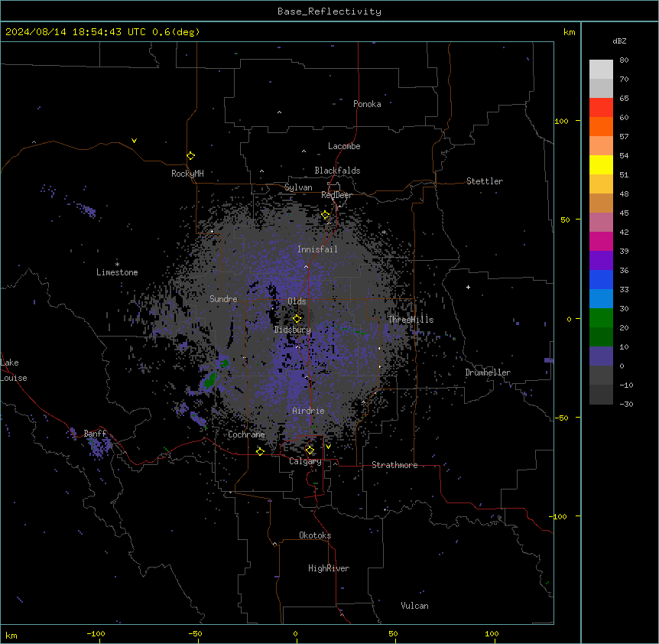Click the Airdrie city label
The image size is (659, 644).
308,411
